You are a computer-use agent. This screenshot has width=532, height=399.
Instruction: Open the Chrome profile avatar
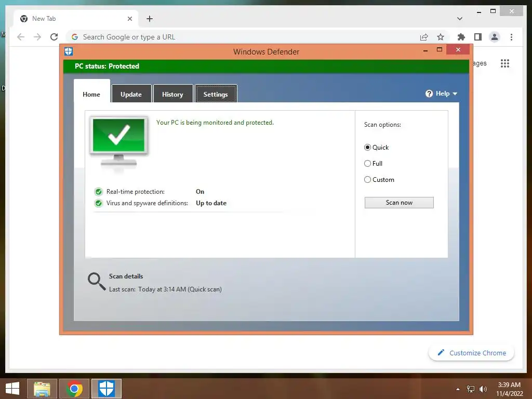[x=495, y=37]
